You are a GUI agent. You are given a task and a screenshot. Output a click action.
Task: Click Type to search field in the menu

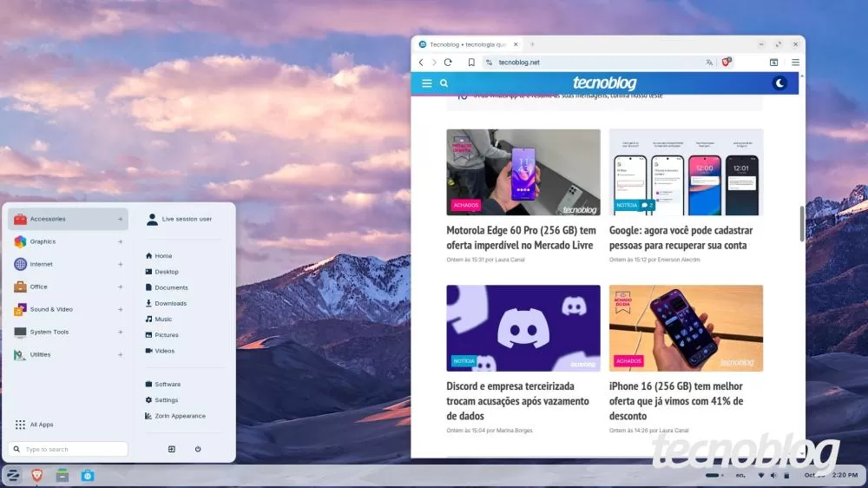coord(68,449)
